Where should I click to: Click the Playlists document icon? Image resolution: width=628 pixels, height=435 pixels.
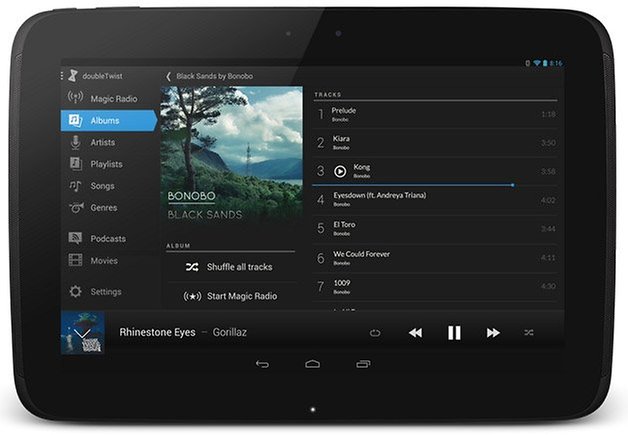click(x=76, y=163)
